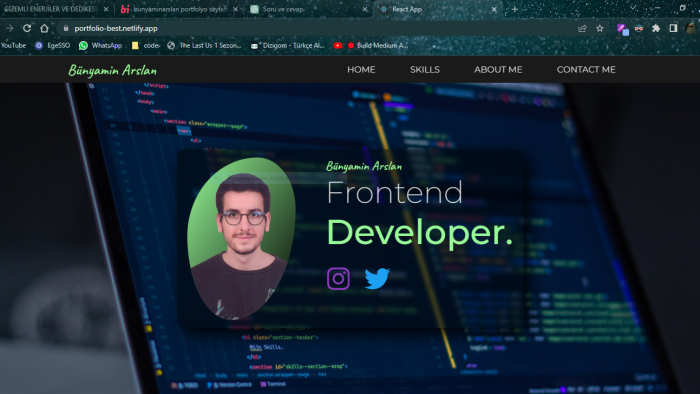Open the YouTube bookmark
700x394 pixels.
tap(13, 45)
